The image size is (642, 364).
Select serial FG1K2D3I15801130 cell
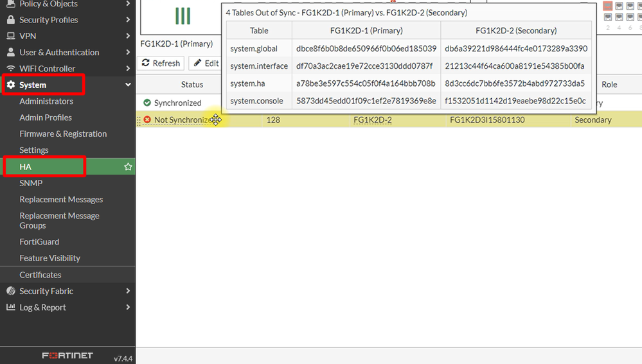(487, 120)
